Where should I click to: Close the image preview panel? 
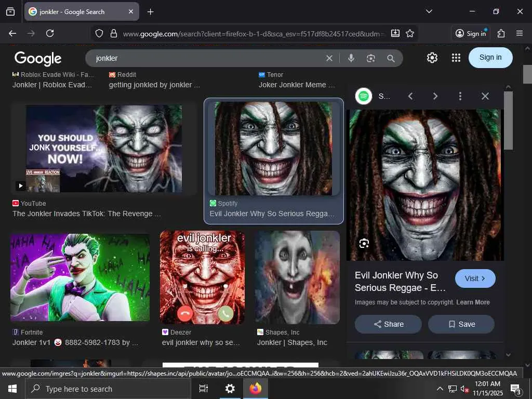pos(485,96)
